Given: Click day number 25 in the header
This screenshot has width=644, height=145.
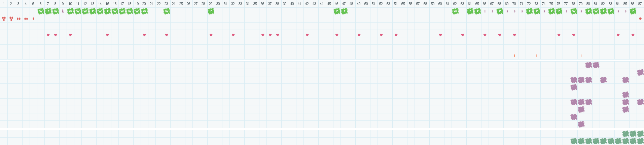Looking at the screenshot, I should pyautogui.click(x=181, y=4).
